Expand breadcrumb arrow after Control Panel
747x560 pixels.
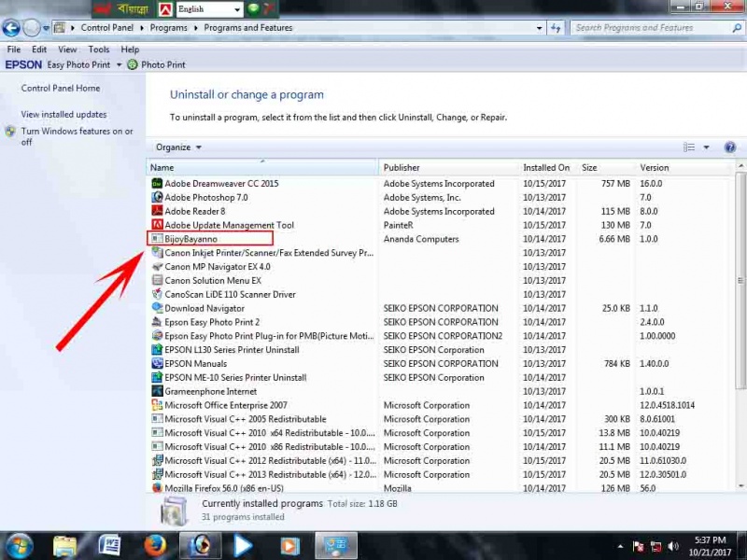point(142,28)
